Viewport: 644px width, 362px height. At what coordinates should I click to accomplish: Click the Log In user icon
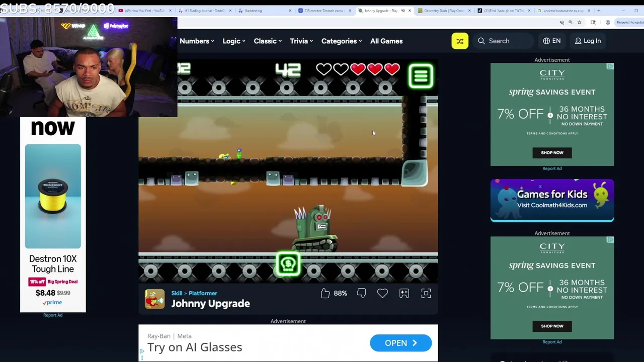point(578,41)
